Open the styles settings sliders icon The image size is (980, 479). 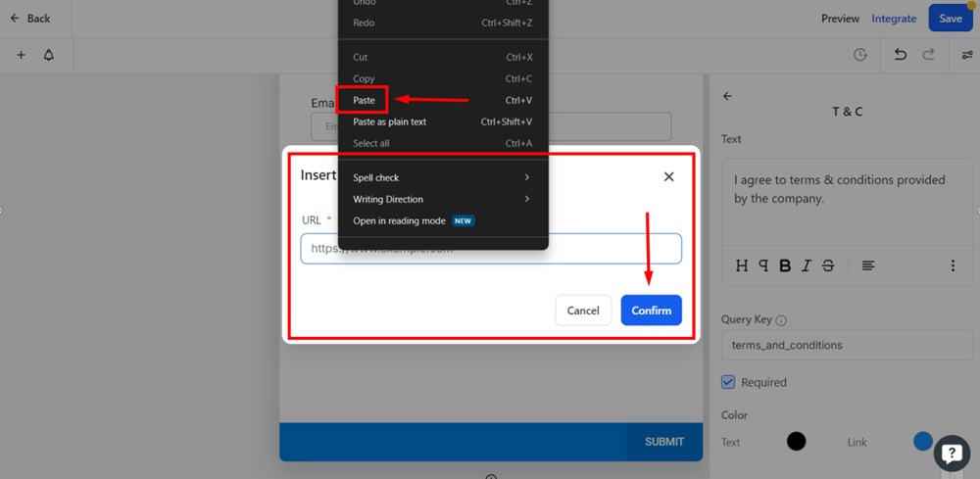[967, 55]
